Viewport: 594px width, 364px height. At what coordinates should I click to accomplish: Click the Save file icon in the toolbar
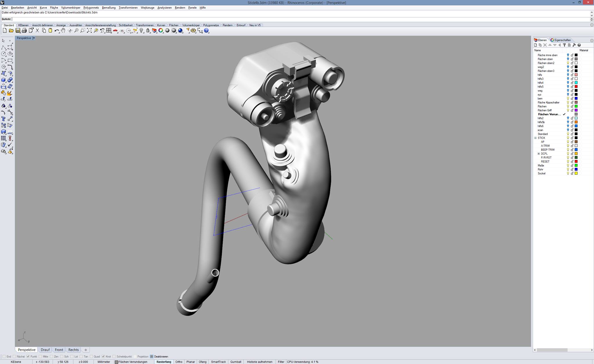(x=18, y=31)
